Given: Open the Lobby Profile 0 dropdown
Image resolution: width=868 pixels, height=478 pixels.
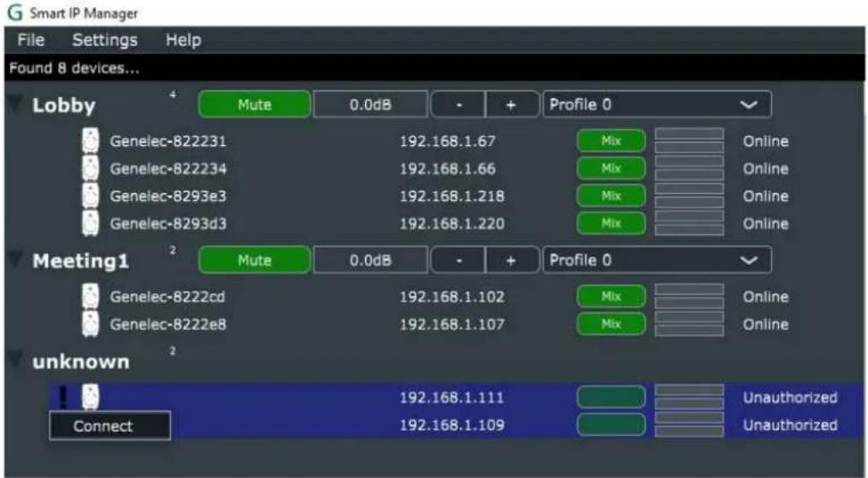Looking at the screenshot, I should [657, 104].
